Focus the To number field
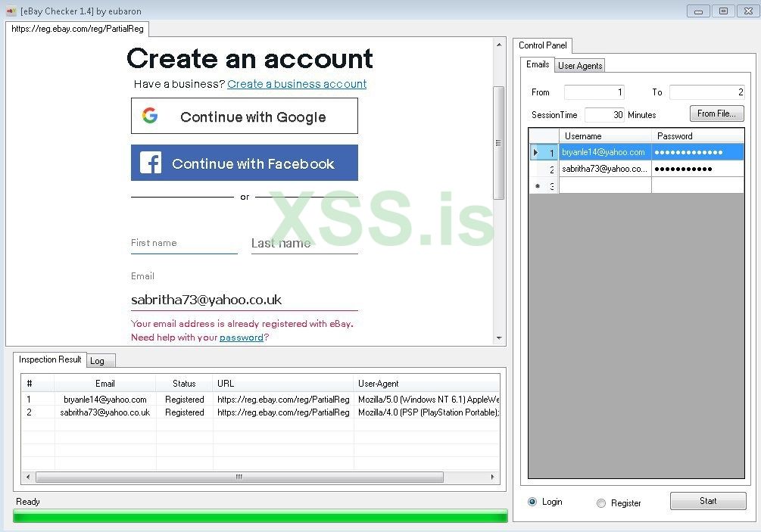 (x=707, y=92)
